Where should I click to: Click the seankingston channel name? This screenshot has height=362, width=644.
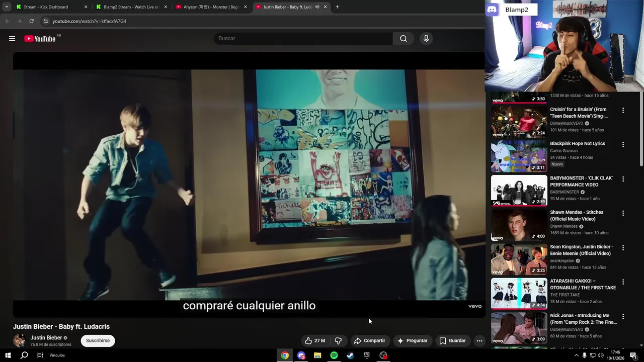point(562,261)
